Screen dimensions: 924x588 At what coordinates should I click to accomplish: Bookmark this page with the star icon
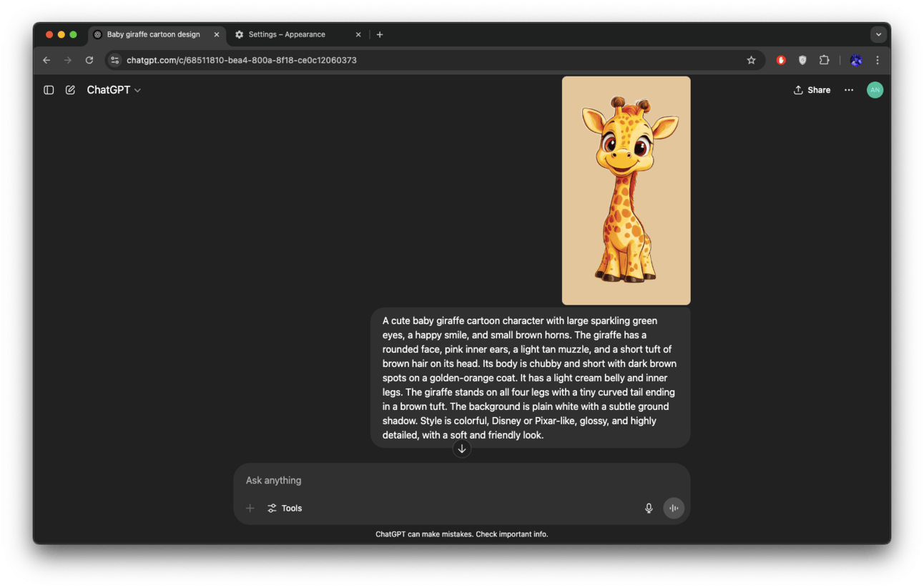pos(751,60)
